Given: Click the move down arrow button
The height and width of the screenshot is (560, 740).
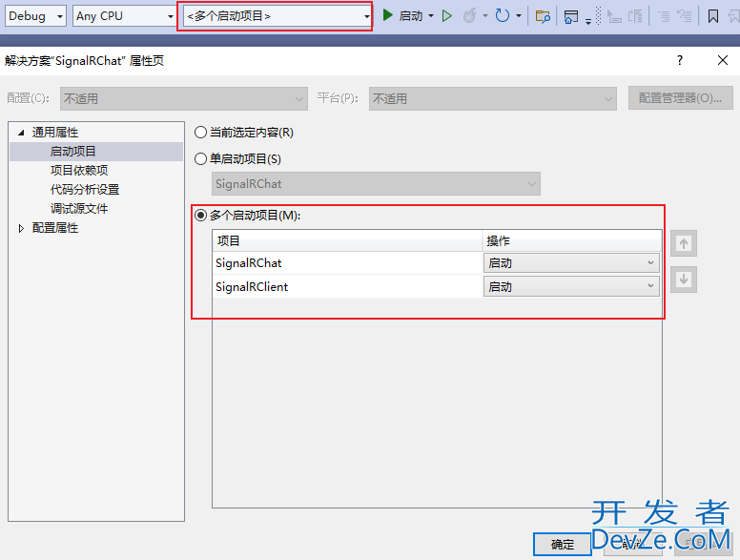Looking at the screenshot, I should pyautogui.click(x=684, y=280).
